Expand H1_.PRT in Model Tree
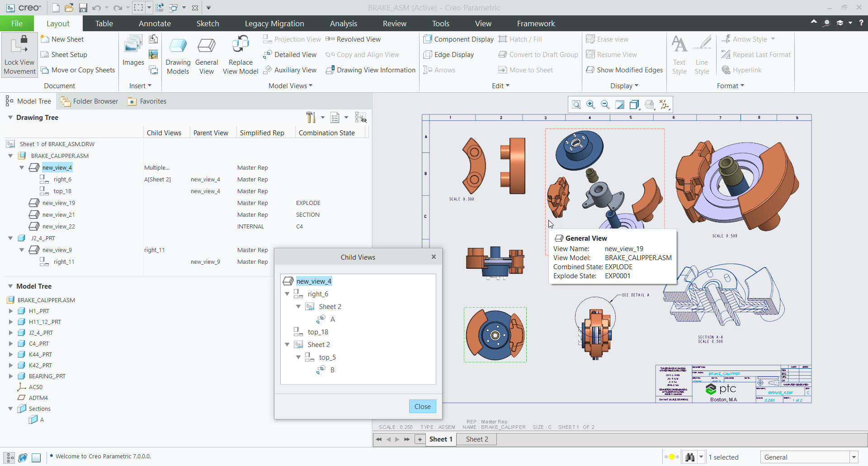This screenshot has width=868, height=466. click(x=11, y=311)
